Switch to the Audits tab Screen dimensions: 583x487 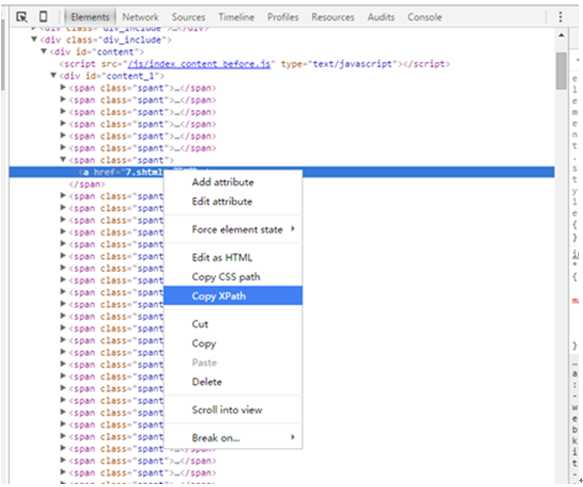[381, 17]
